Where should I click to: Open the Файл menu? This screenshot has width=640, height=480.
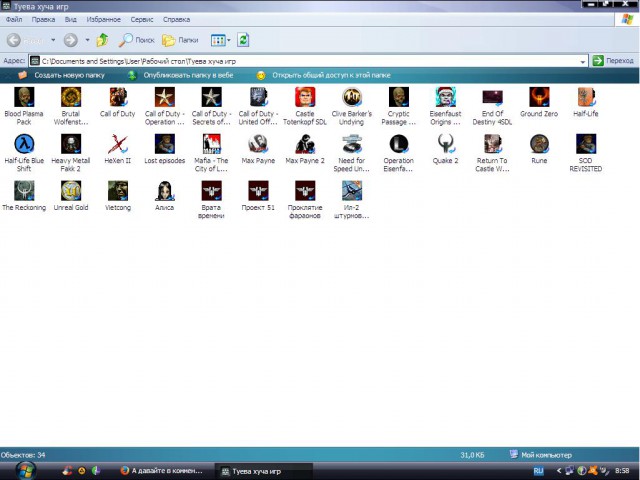(14, 20)
